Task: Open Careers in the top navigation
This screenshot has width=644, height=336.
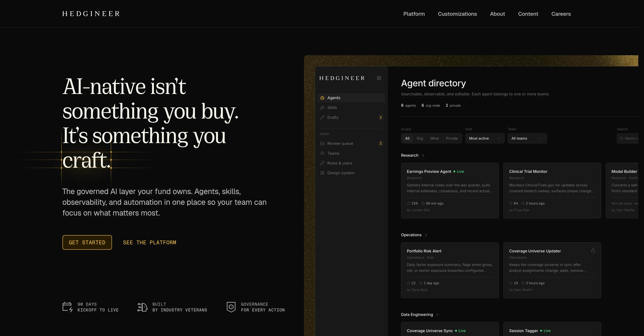Action: click(561, 14)
